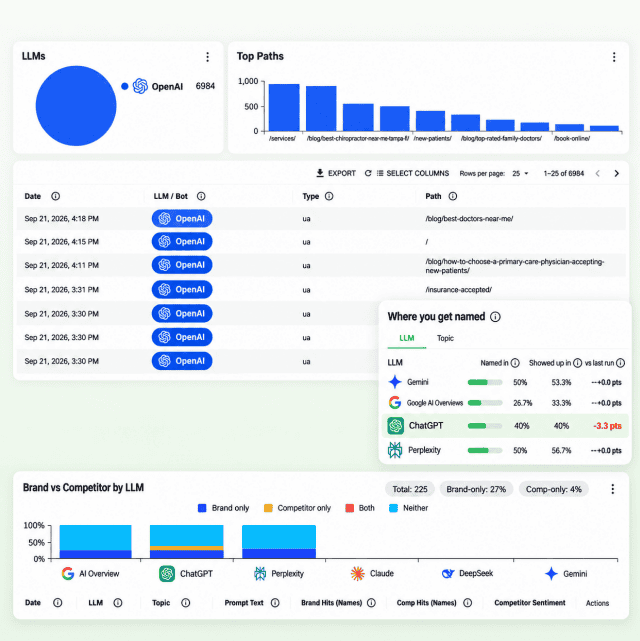
Task: Click info icon next to Date column
Action: click(x=56, y=196)
